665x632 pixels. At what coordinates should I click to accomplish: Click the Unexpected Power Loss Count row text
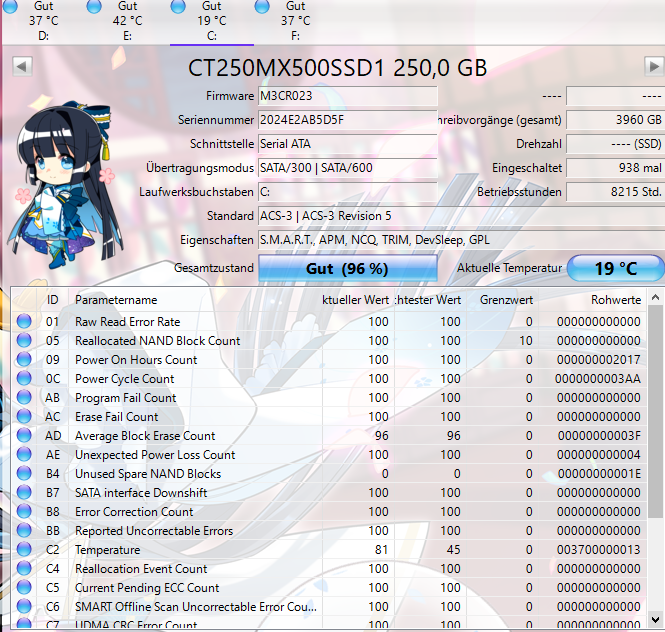[155, 455]
